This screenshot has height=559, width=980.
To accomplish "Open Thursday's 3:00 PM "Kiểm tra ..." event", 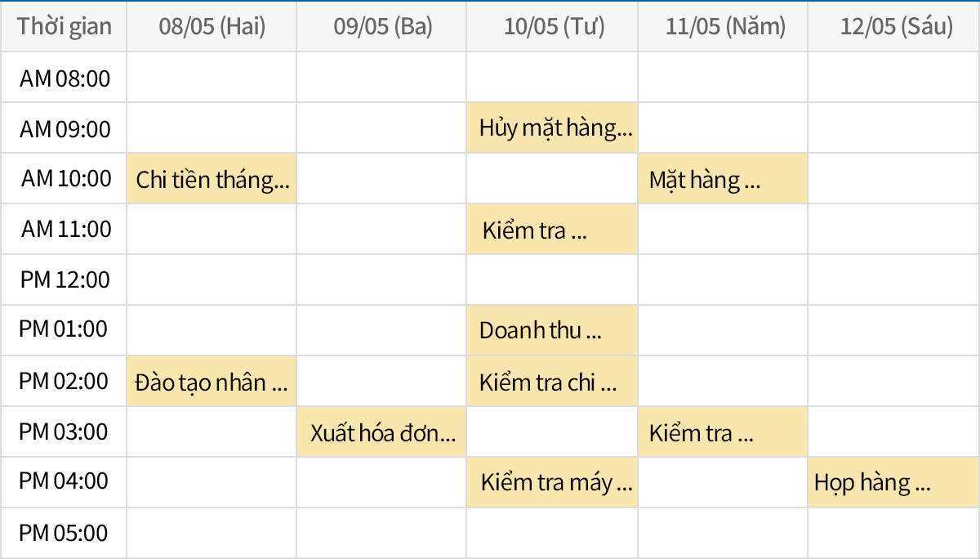I will coord(722,432).
